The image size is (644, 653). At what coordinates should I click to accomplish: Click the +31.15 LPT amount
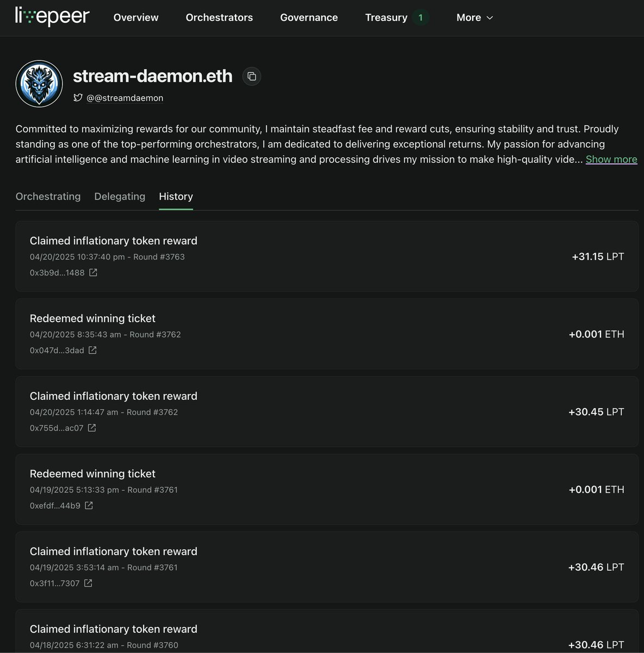[x=598, y=256]
